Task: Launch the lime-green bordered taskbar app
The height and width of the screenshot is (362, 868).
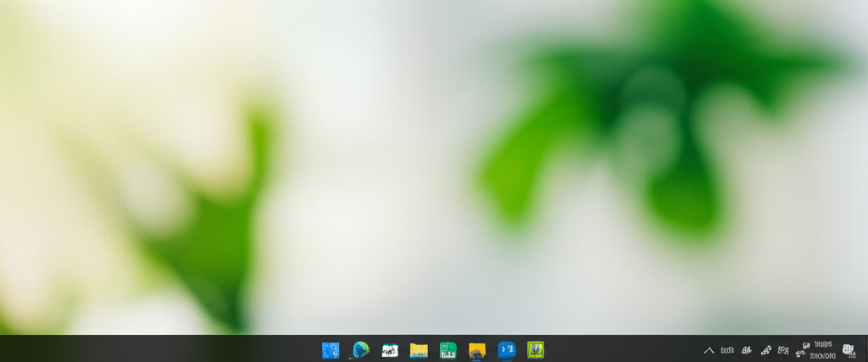Action: point(535,350)
